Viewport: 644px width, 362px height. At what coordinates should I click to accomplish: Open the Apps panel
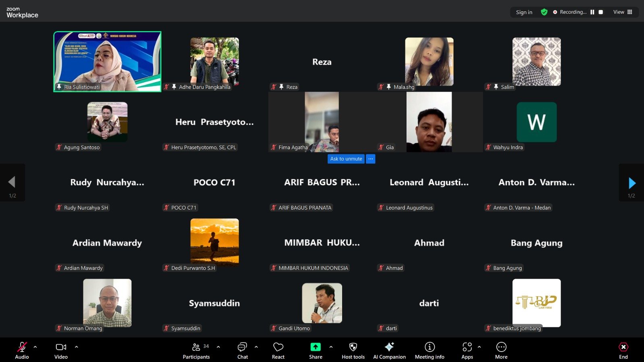pos(466,346)
